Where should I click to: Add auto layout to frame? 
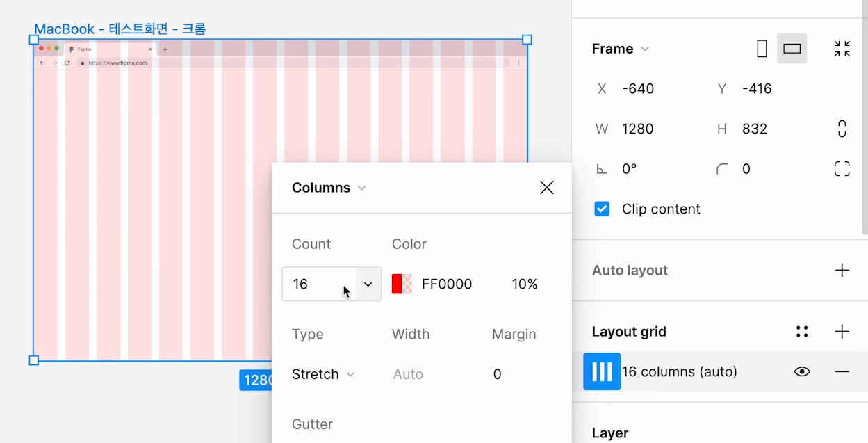[842, 271]
